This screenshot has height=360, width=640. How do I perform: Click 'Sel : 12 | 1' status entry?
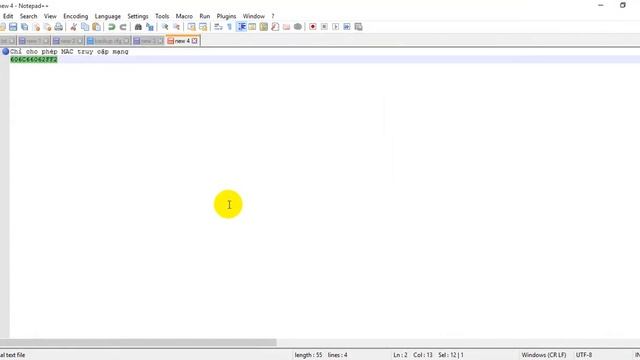(451, 355)
